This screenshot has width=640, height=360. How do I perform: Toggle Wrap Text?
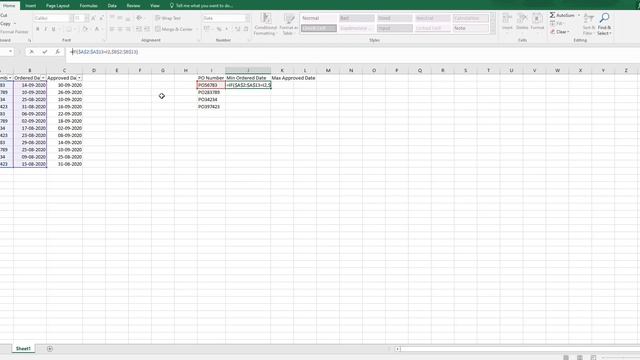(168, 18)
